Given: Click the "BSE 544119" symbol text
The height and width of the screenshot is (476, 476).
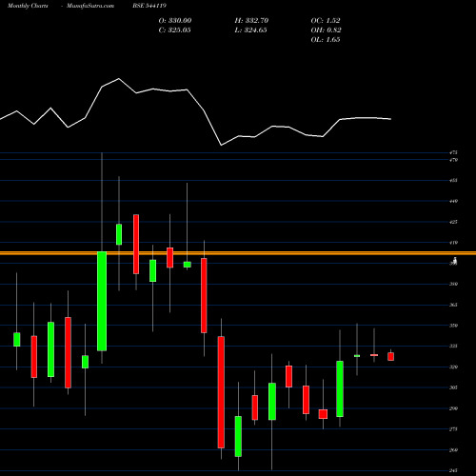Looking at the screenshot, I should click(149, 6).
